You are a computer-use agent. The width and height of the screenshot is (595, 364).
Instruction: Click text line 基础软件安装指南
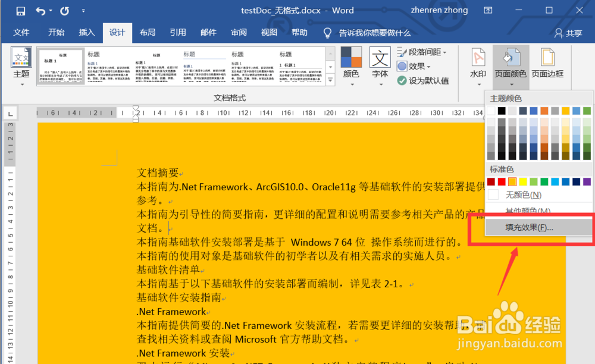tap(178, 297)
